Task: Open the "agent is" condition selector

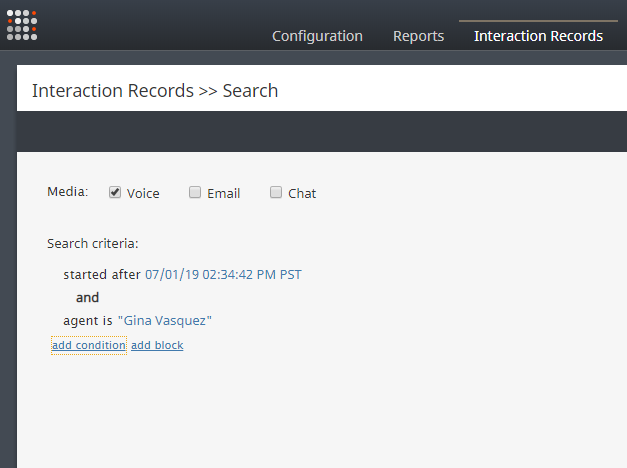Action: (88, 320)
